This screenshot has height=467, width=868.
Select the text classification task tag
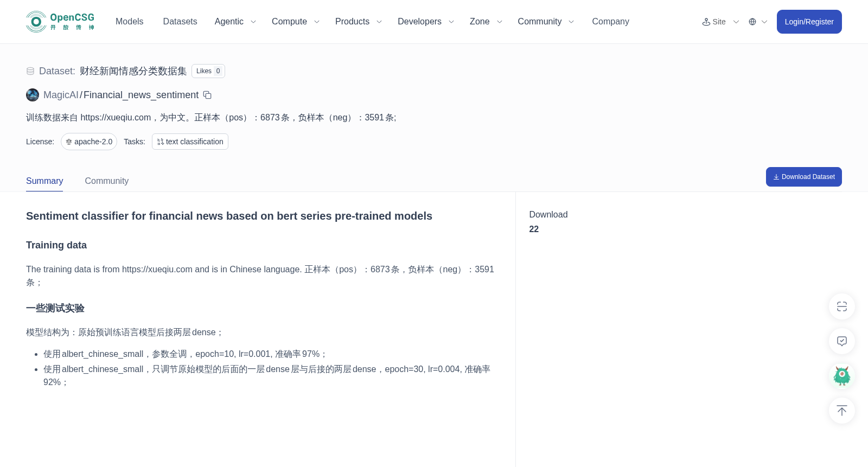click(x=190, y=142)
